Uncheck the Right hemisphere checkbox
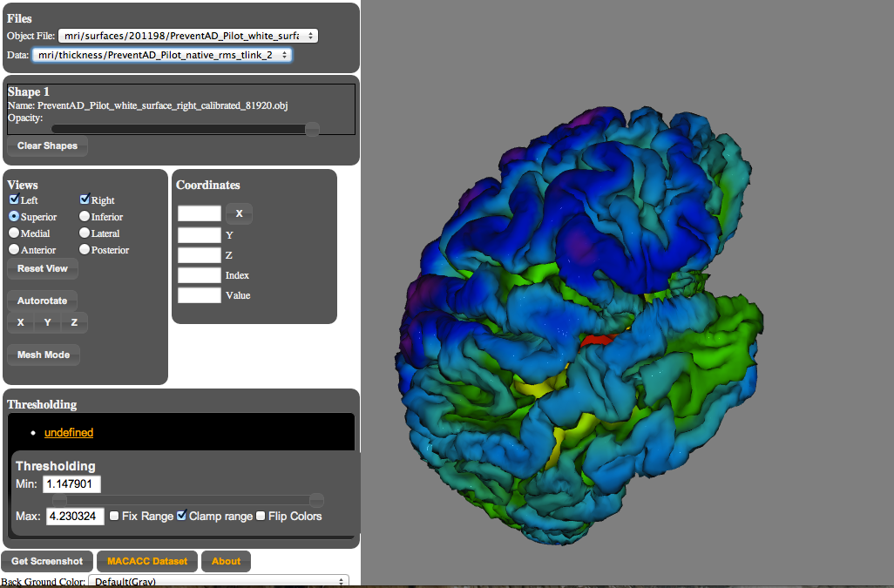The height and width of the screenshot is (588, 894). tap(85, 199)
